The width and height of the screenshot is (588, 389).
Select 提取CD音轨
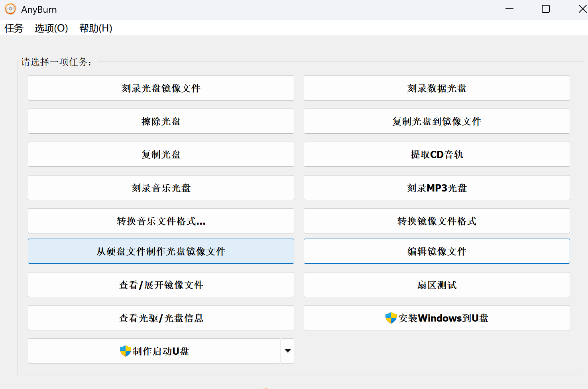437,154
